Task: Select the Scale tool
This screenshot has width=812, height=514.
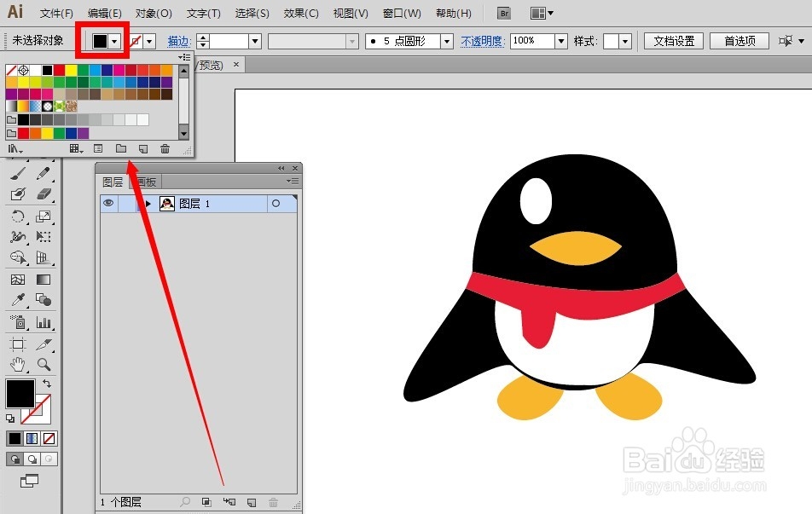Action: click(43, 217)
